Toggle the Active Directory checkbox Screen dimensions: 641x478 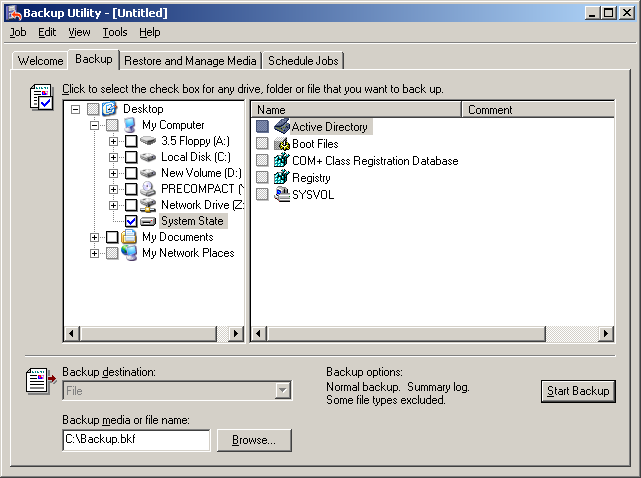262,126
